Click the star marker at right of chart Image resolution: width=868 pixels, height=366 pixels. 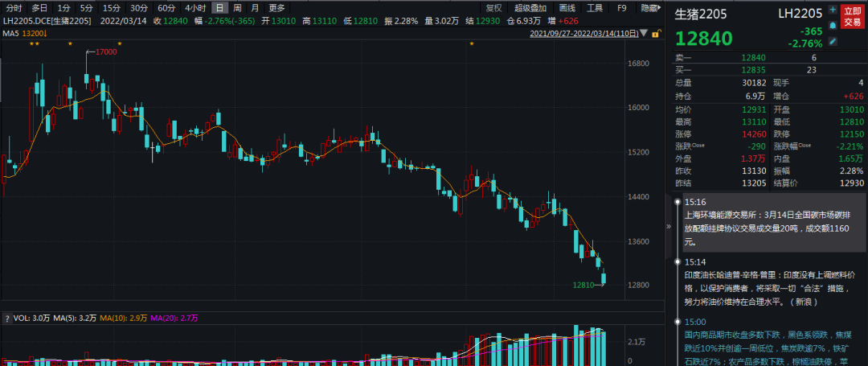[x=472, y=43]
